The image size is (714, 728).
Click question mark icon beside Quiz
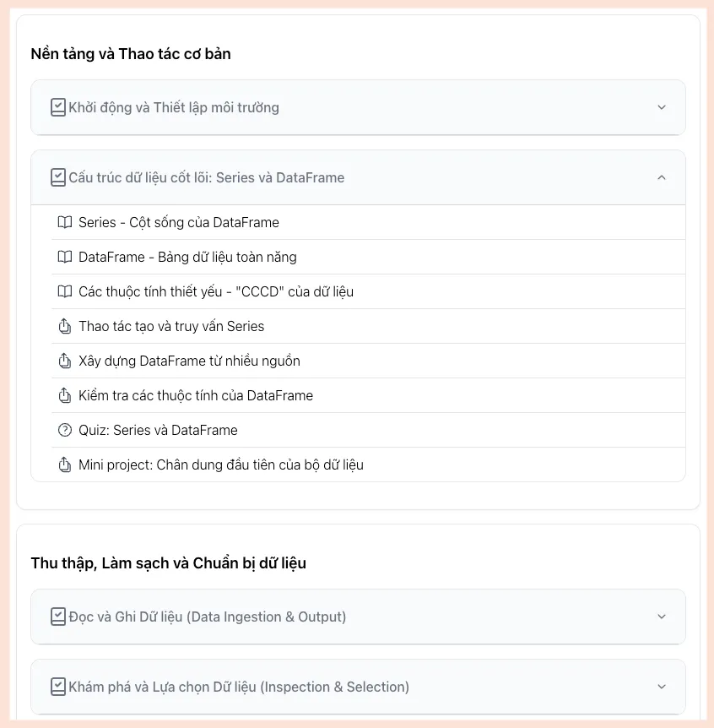[x=65, y=431]
